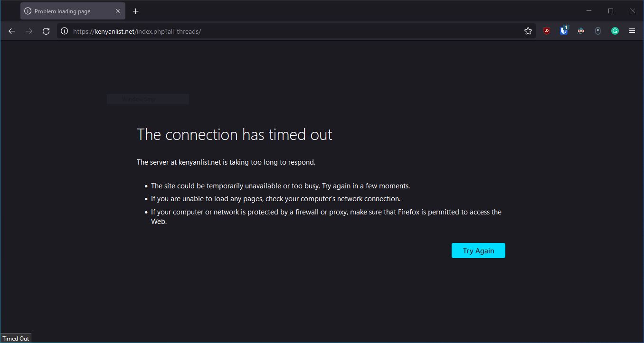The height and width of the screenshot is (343, 644).
Task: Open the blue shield extension with badge 1
Action: click(x=564, y=31)
